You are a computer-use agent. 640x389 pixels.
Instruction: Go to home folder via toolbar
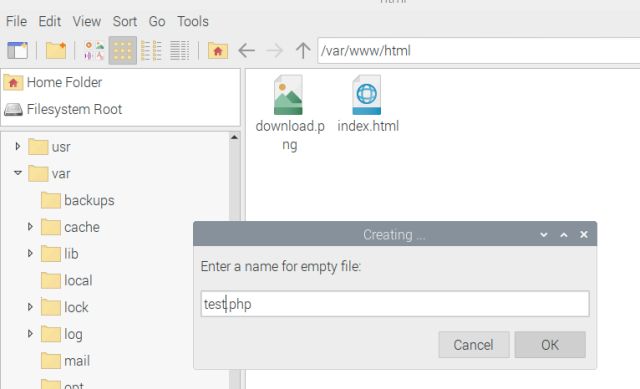tap(218, 51)
